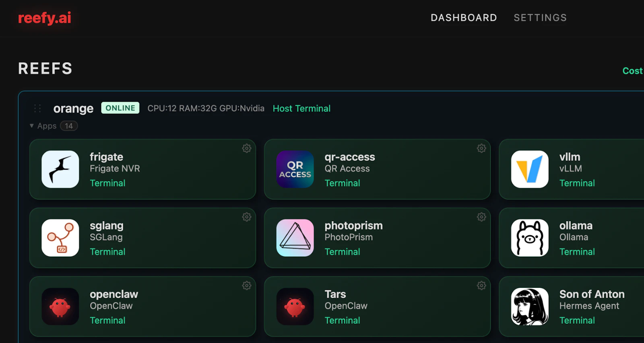
Task: Open Terminal for frigate
Action: point(107,183)
